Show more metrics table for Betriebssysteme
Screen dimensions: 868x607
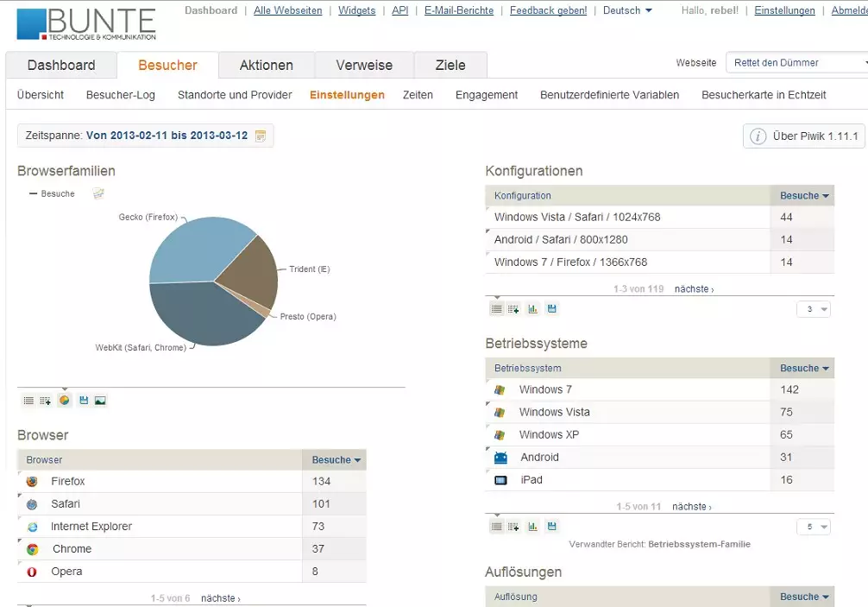[513, 527]
